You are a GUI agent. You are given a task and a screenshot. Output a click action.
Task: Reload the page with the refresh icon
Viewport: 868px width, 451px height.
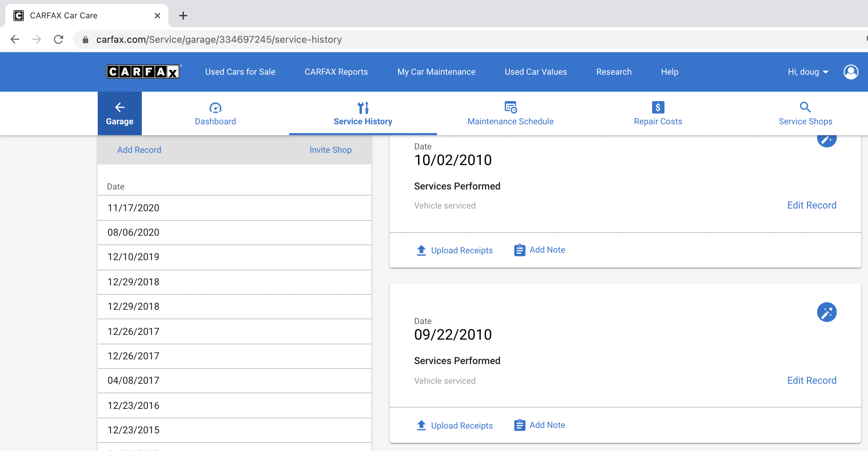tap(58, 39)
